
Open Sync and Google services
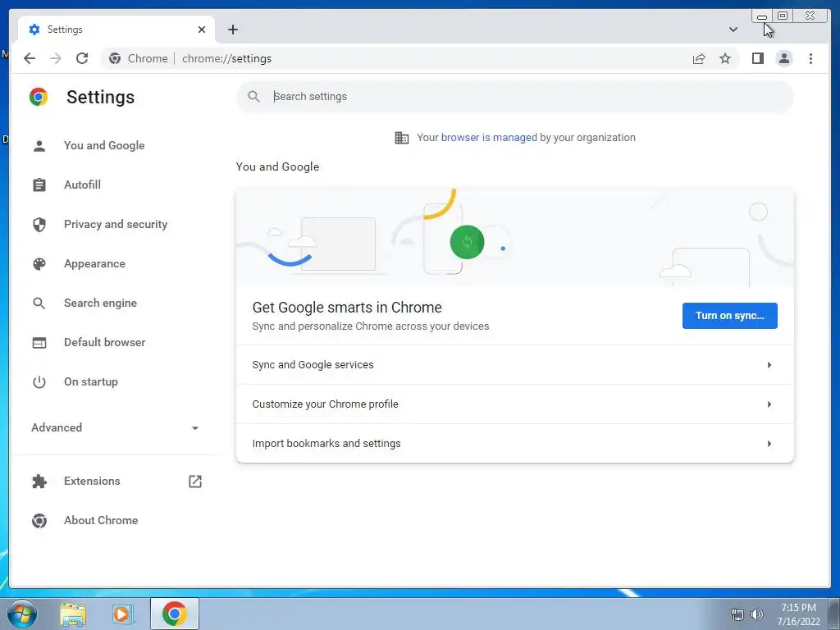click(515, 365)
